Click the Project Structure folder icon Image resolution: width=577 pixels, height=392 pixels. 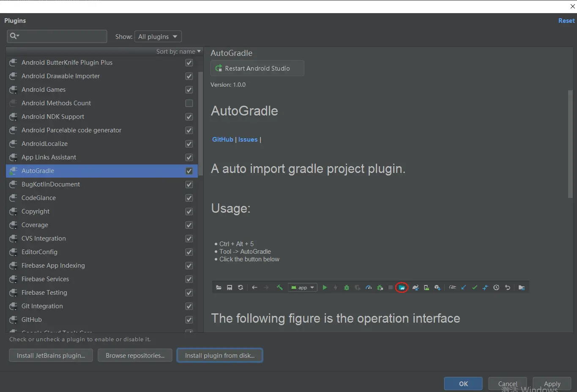[x=522, y=288]
